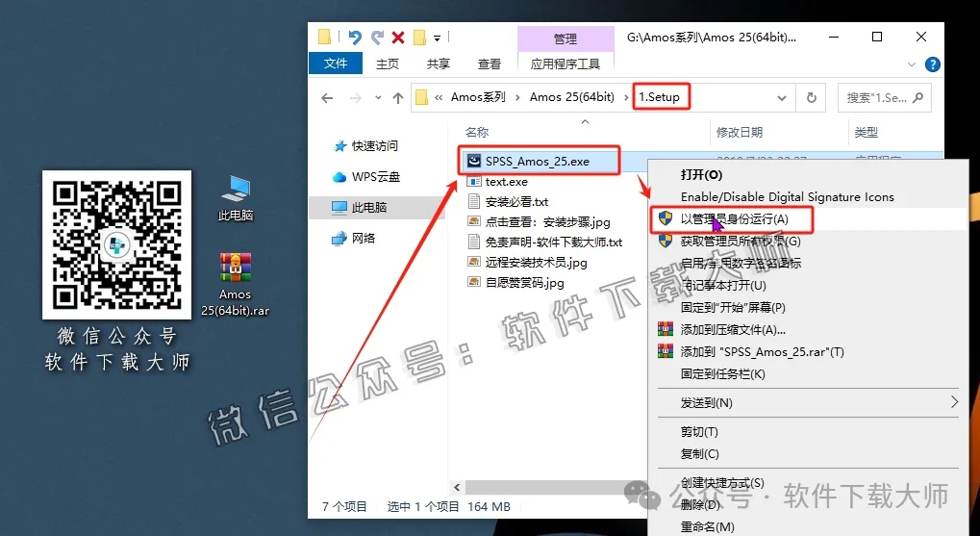Sort files by 名称 column header
The image size is (980, 536).
pyautogui.click(x=477, y=132)
